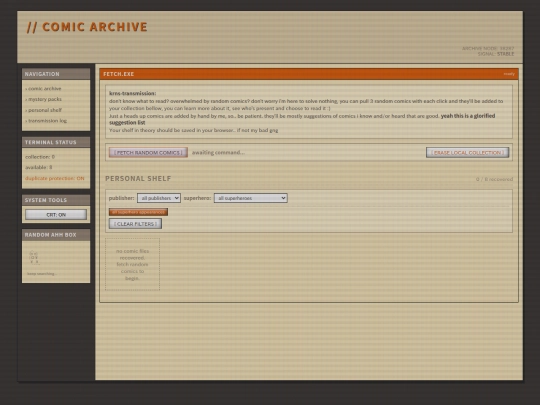Viewport: 540px width, 405px height.
Task: Click the keep searching... caption
Action: pos(42,274)
